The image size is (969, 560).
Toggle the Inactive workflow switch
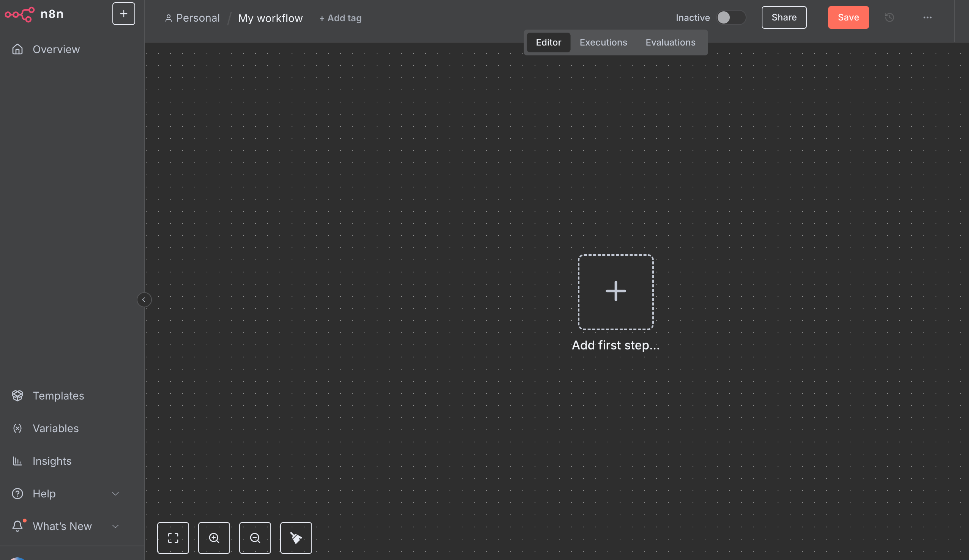[x=731, y=17]
